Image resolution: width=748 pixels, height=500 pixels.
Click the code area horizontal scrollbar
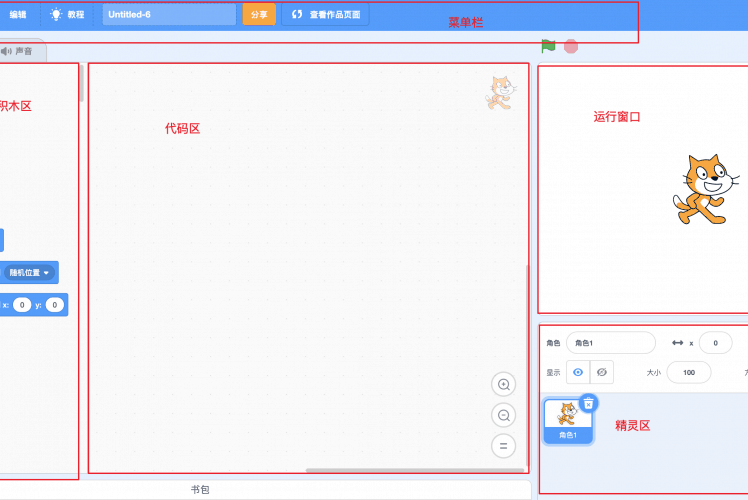coord(414,470)
